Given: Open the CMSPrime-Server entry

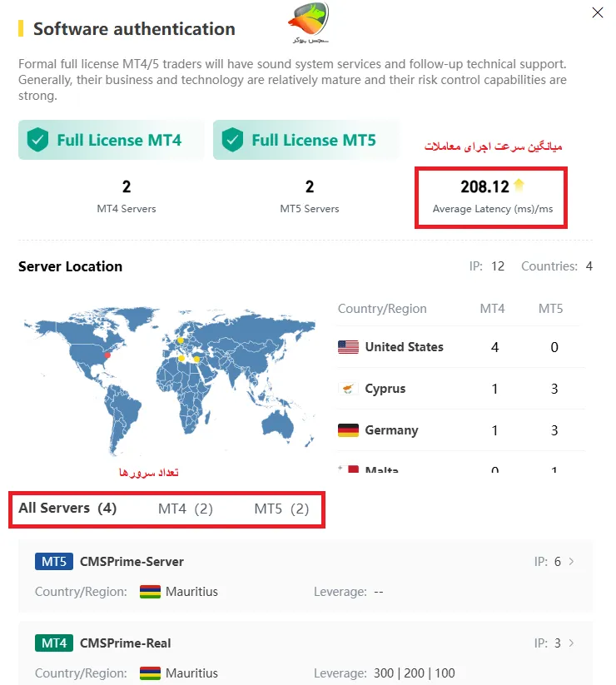Looking at the screenshot, I should pyautogui.click(x=306, y=576).
